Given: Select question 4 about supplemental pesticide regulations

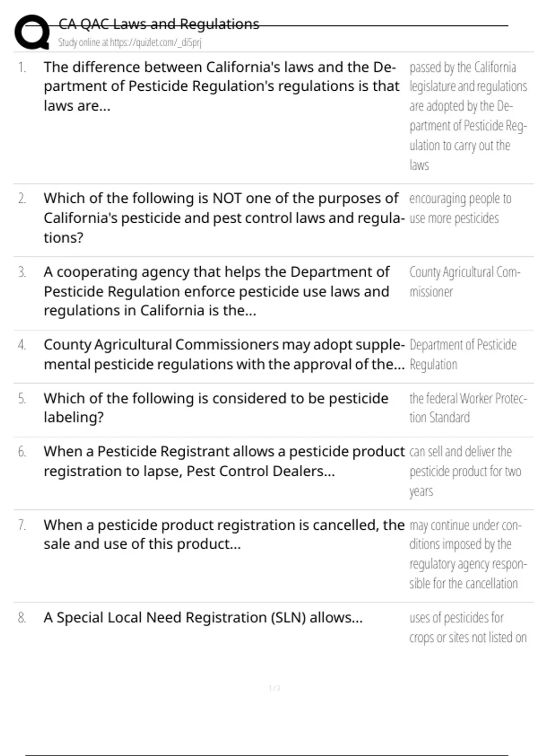Looking at the screenshot, I should click(x=224, y=354).
